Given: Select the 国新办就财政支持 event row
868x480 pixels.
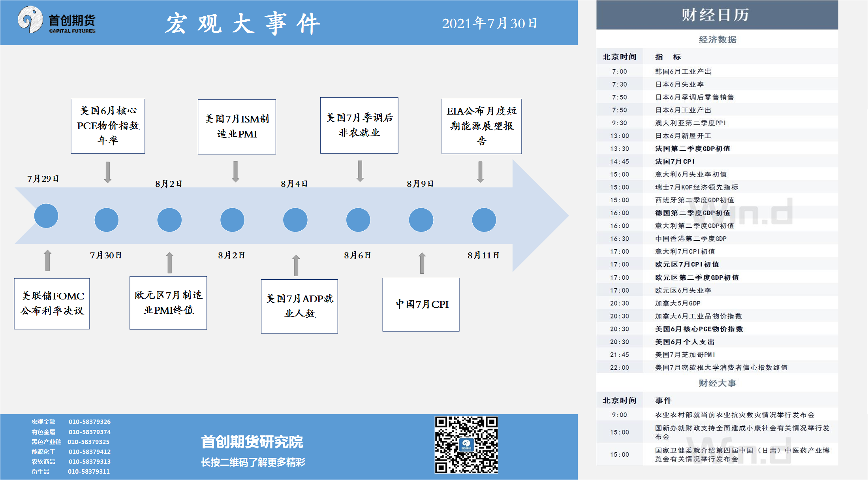Looking at the screenshot, I should coord(717,432).
